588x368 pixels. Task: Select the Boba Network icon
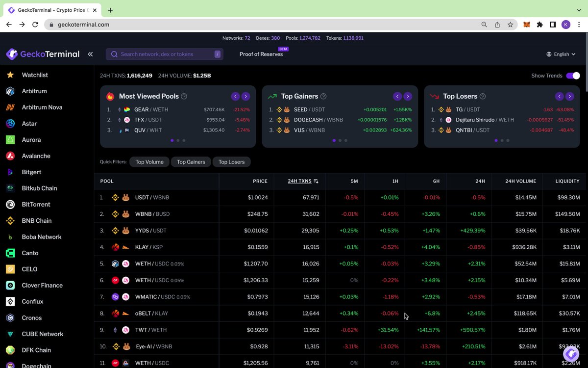click(10, 237)
